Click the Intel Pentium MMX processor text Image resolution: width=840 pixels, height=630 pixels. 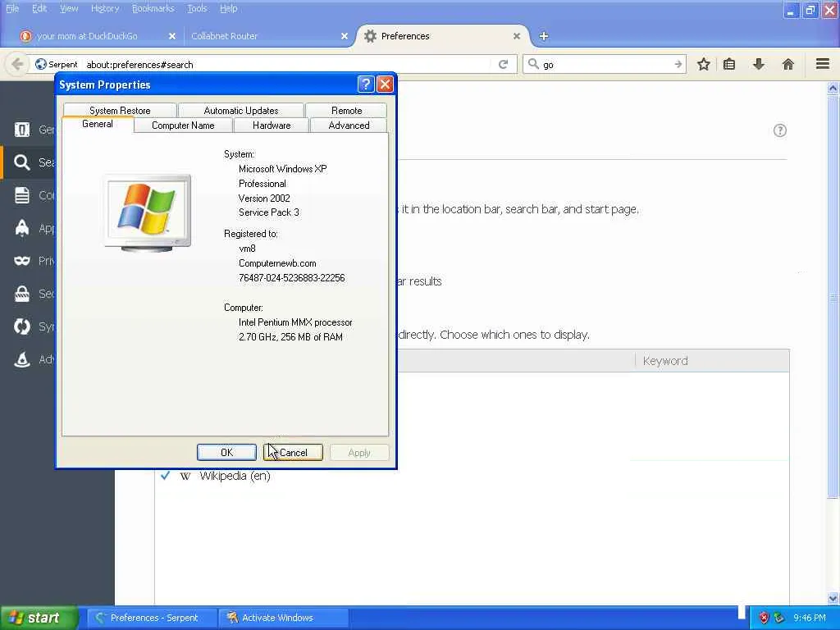tap(295, 322)
